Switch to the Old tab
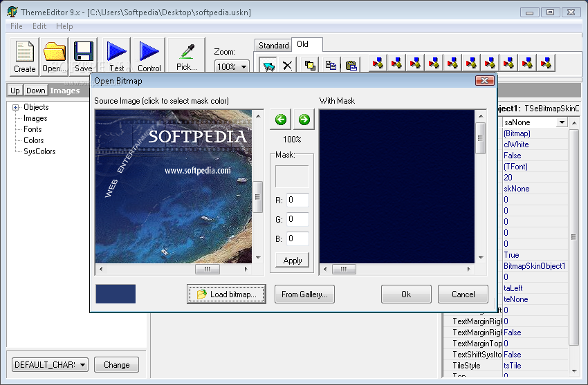588x385 pixels. [x=306, y=44]
